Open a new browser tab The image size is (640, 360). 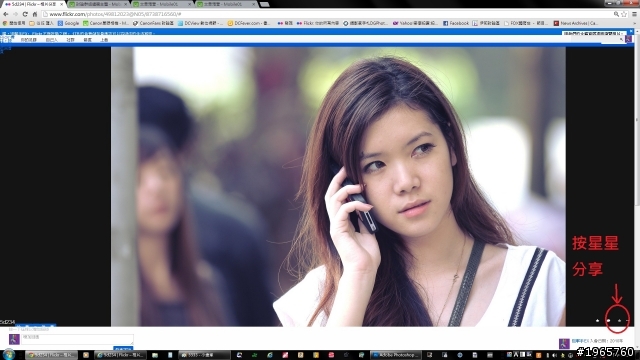click(x=264, y=4)
